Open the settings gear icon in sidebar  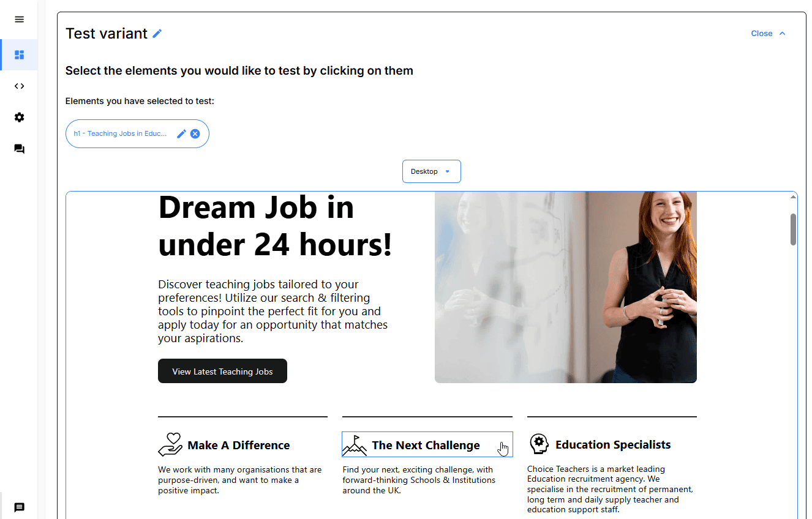click(x=19, y=118)
